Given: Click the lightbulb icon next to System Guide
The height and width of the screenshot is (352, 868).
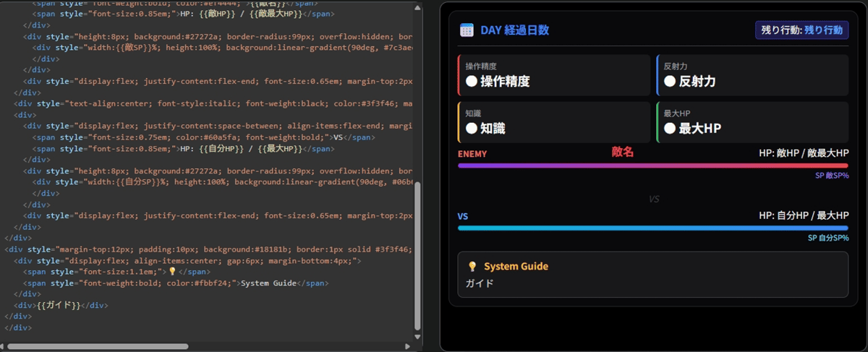Looking at the screenshot, I should [472, 267].
